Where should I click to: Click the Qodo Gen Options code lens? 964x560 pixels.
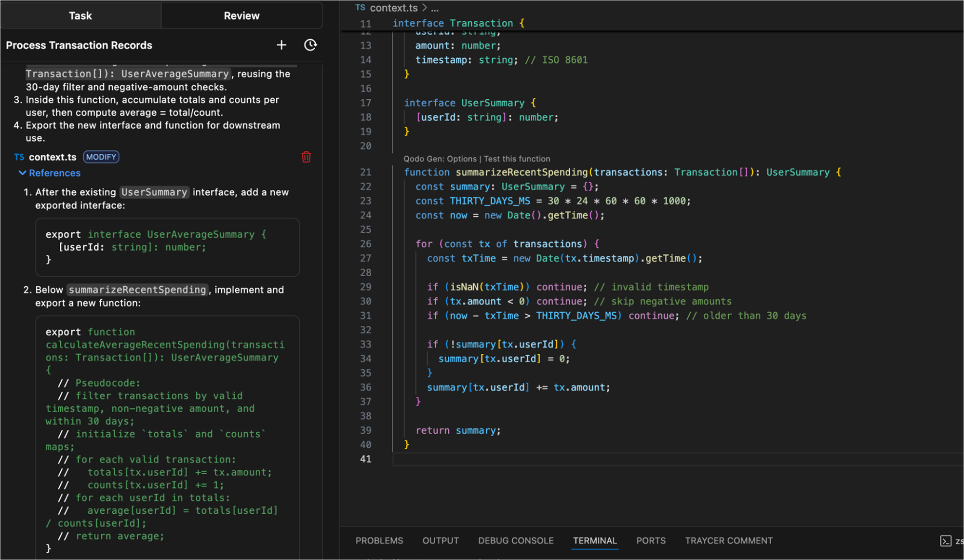(x=440, y=159)
